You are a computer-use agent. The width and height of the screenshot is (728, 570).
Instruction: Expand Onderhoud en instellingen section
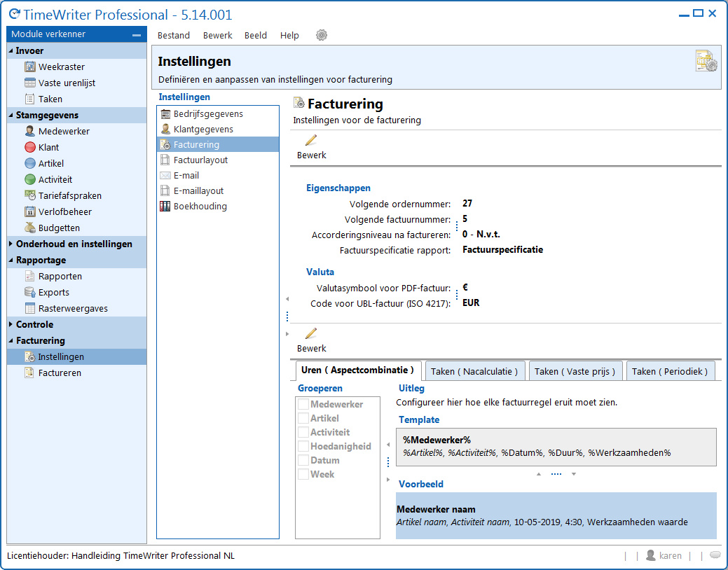pos(11,244)
